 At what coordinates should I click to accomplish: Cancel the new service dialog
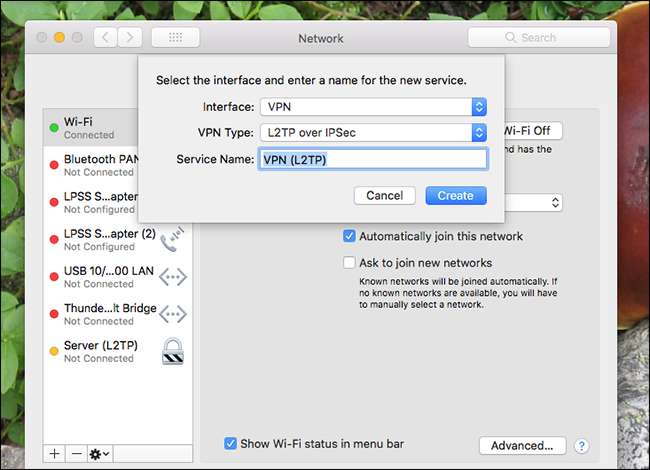click(x=385, y=196)
